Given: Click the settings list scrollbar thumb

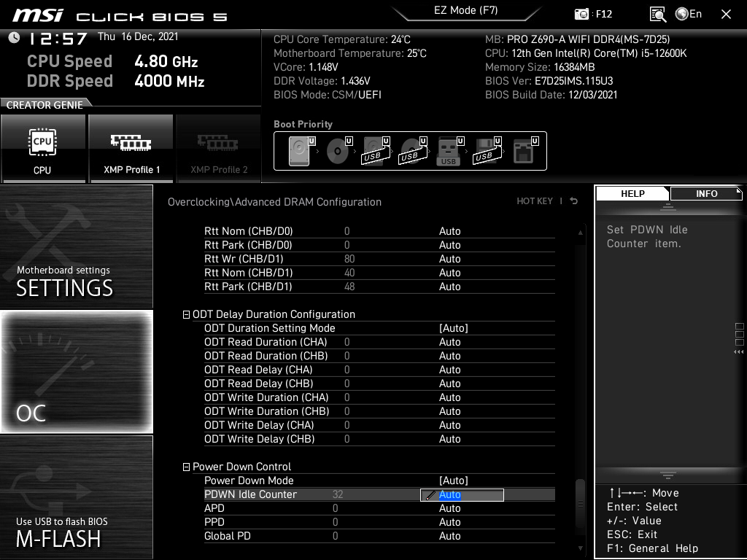Looking at the screenshot, I should click(x=580, y=502).
